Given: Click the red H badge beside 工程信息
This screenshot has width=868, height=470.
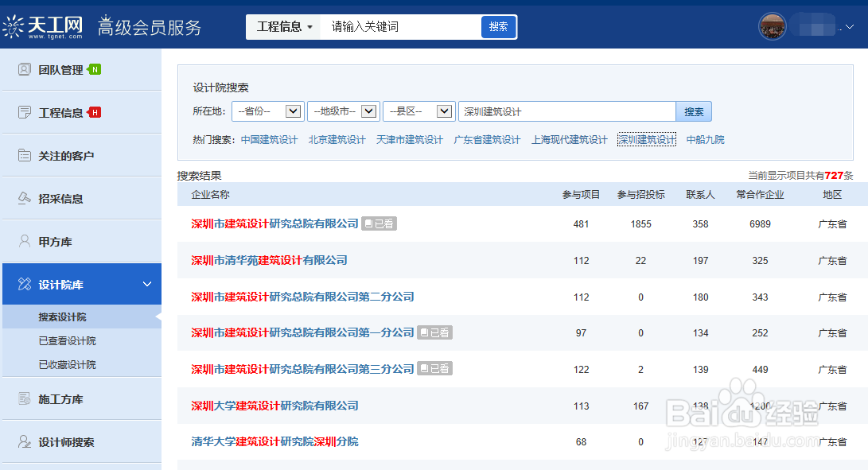Looking at the screenshot, I should 95,112.
